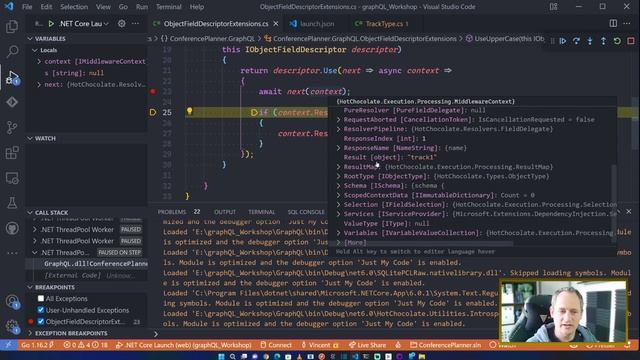
Task: Expand the context variable
Action: pos(39,61)
